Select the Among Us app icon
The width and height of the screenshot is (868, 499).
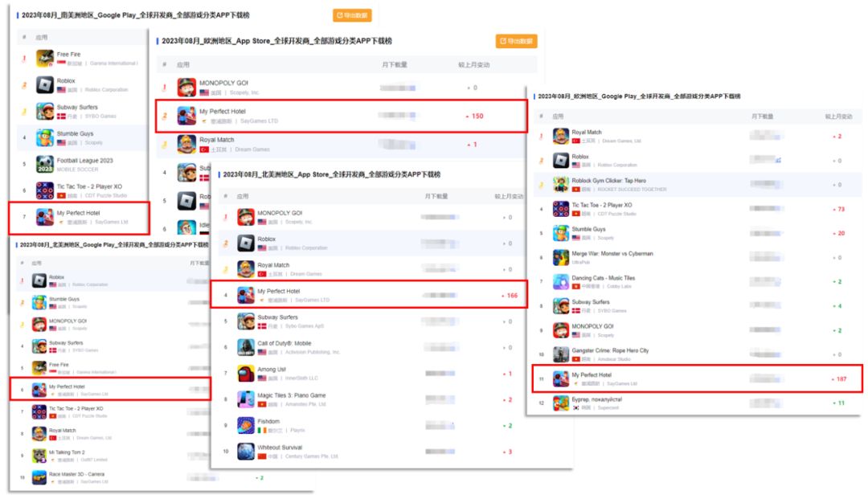pos(246,374)
